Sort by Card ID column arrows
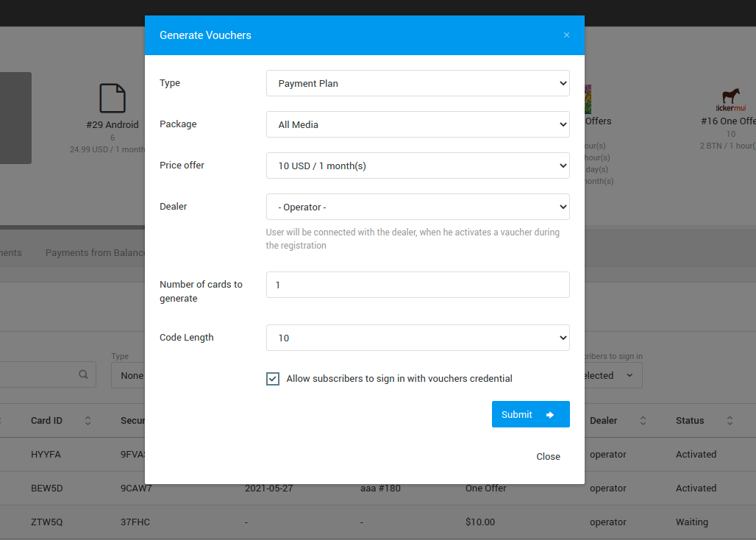Screen dimensions: 756x540 tap(88, 421)
